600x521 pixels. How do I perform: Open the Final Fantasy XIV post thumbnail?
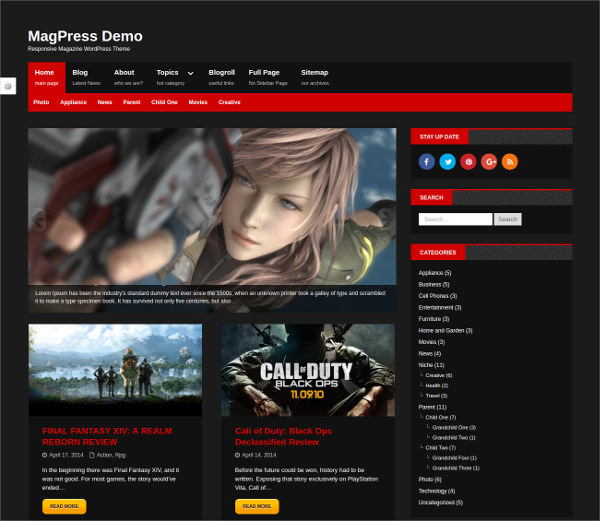pyautogui.click(x=115, y=370)
